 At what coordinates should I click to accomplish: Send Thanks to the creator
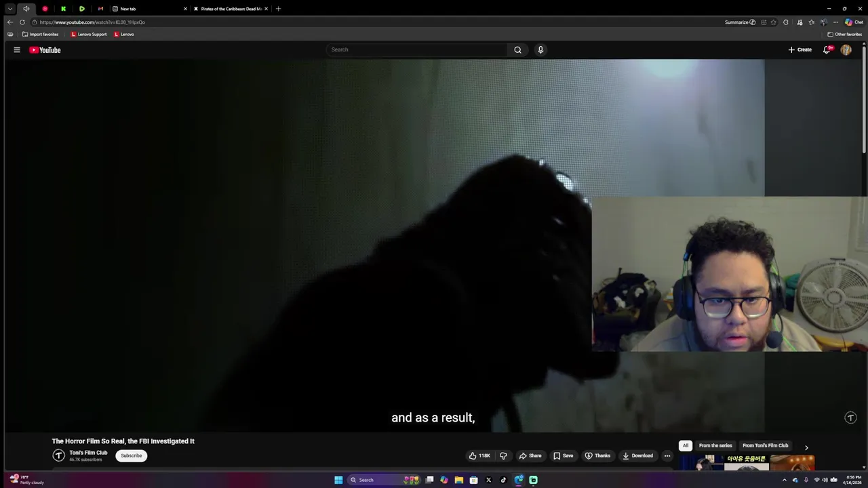(x=597, y=455)
